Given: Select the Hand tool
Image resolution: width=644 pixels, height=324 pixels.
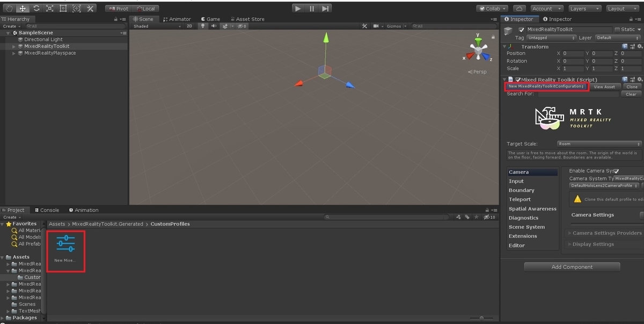Looking at the screenshot, I should pos(9,9).
